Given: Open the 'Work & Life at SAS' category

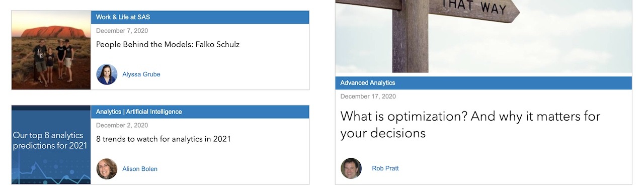Looking at the screenshot, I should point(123,17).
